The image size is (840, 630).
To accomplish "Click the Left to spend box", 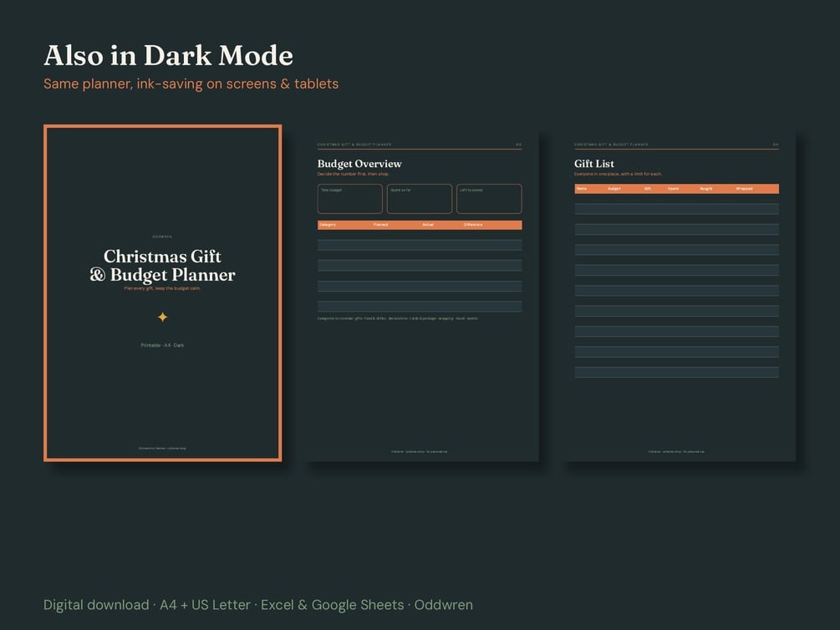I will click(x=489, y=199).
